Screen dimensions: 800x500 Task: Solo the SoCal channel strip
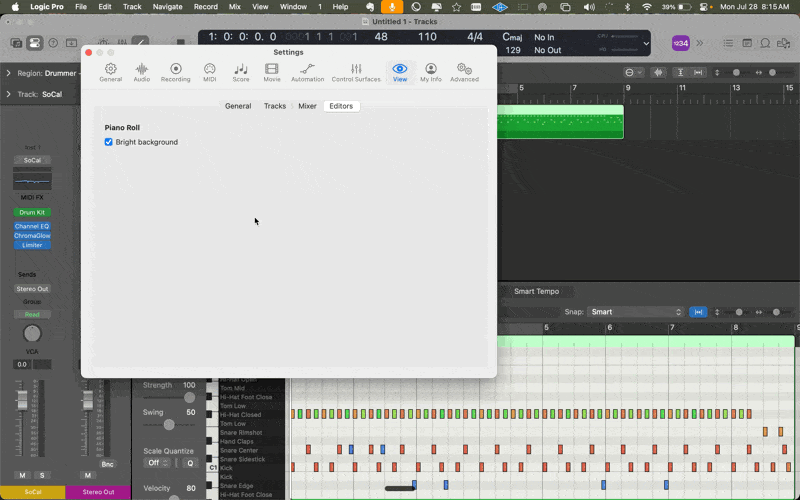(42, 475)
